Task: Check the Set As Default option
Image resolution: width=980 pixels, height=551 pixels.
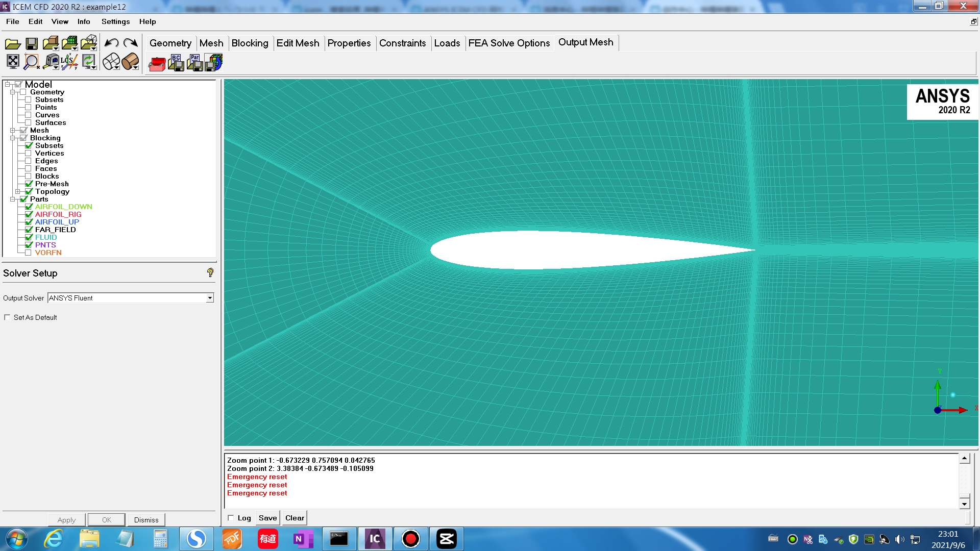Action: (7, 317)
